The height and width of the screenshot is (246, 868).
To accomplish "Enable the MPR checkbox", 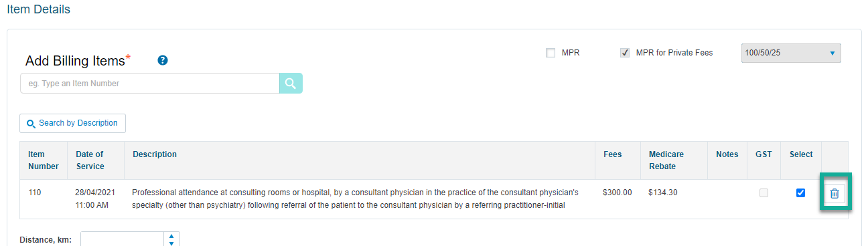I will pos(551,53).
